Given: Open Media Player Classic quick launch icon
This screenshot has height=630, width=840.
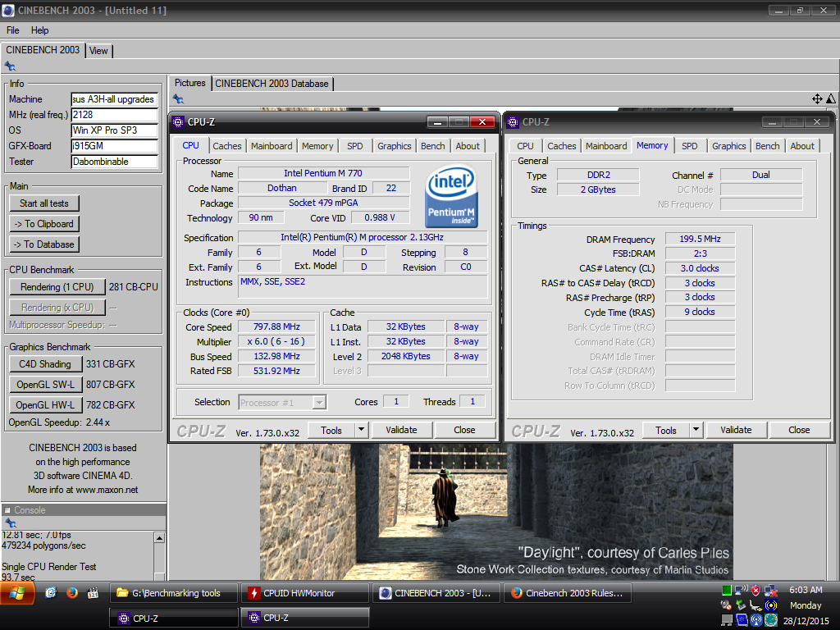Looking at the screenshot, I should click(93, 593).
